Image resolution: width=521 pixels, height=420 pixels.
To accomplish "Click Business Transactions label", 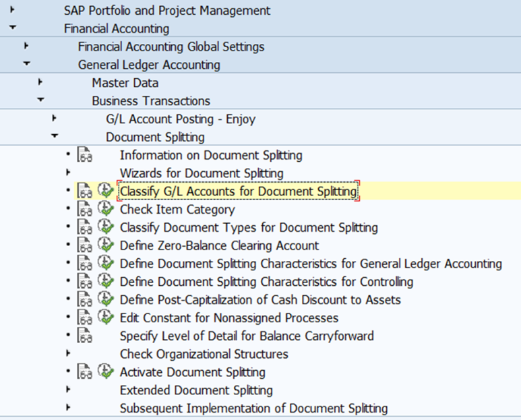I will point(151,100).
